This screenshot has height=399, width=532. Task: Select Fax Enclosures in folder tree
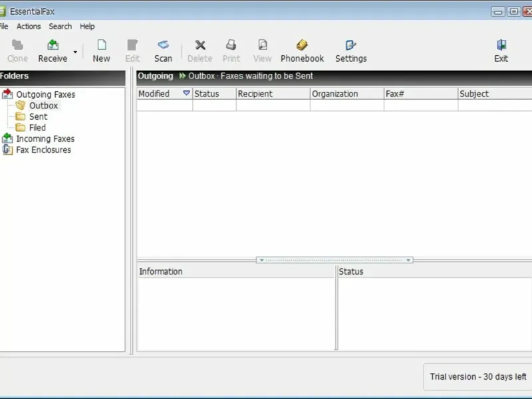(44, 150)
